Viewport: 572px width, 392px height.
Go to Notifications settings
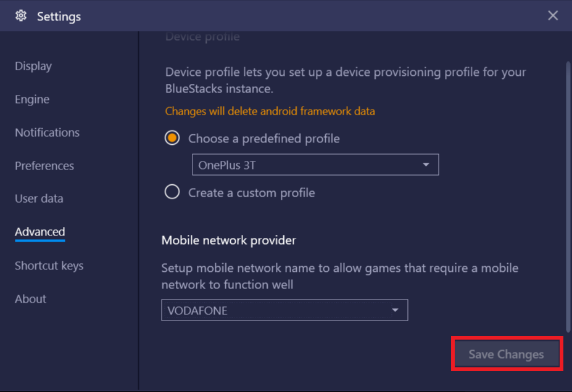pyautogui.click(x=47, y=133)
